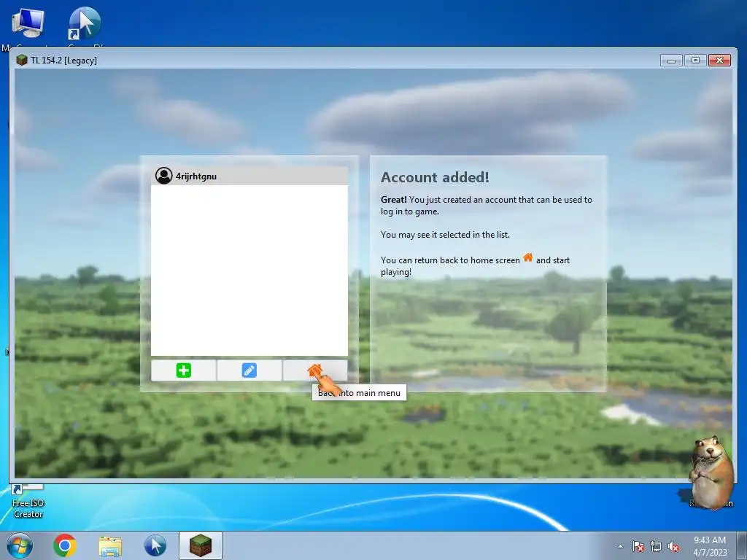This screenshot has width=747, height=560.
Task: Close the TL Legacy window
Action: (x=719, y=61)
